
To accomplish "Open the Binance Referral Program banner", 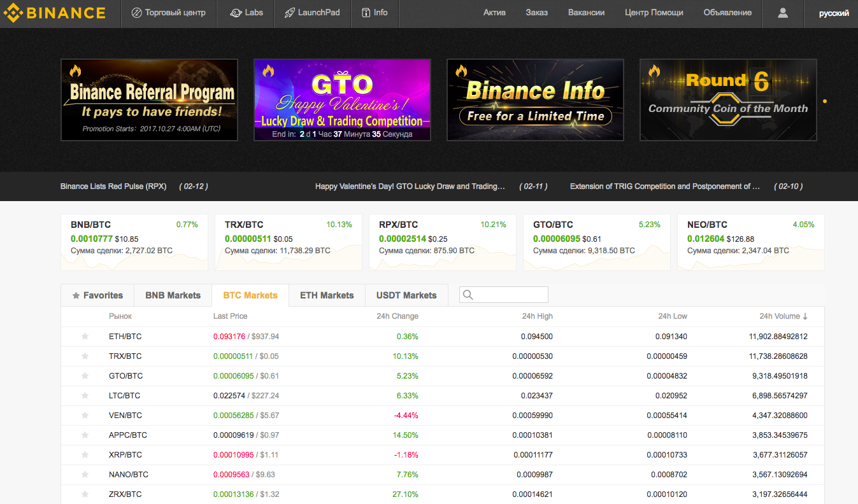I will click(x=149, y=100).
